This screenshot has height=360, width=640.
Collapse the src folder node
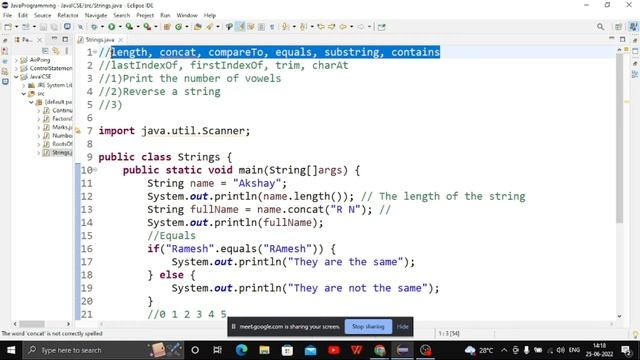coord(24,94)
